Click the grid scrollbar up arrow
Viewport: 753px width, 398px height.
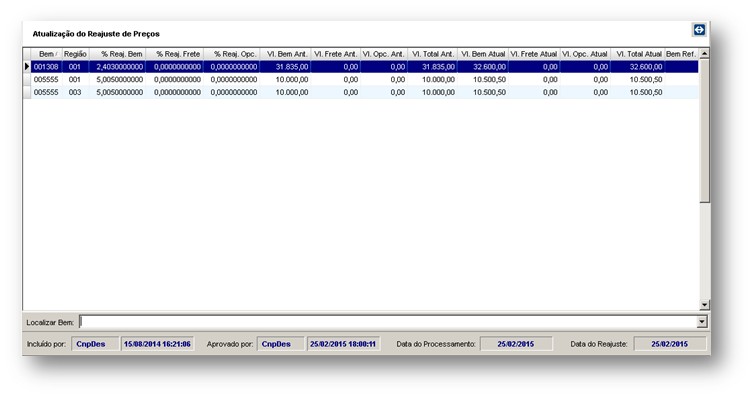click(x=704, y=54)
